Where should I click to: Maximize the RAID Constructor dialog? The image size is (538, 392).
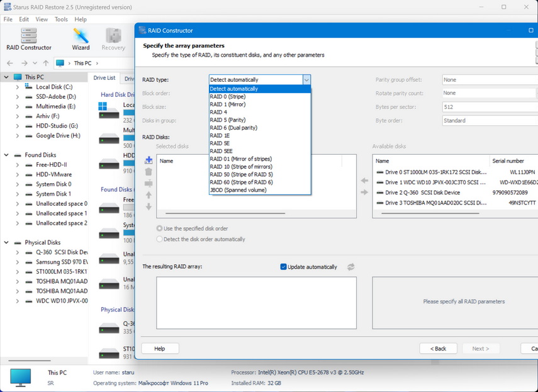coord(531,31)
